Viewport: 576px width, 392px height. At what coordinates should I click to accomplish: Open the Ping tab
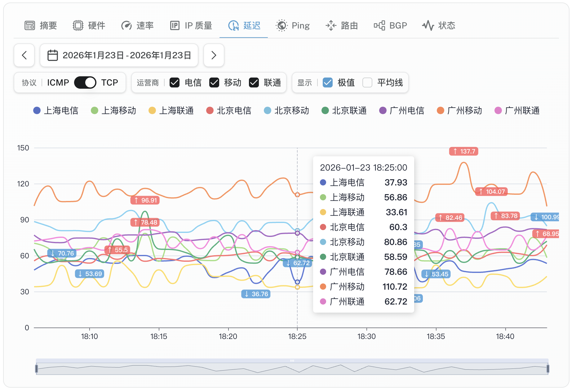(x=293, y=25)
